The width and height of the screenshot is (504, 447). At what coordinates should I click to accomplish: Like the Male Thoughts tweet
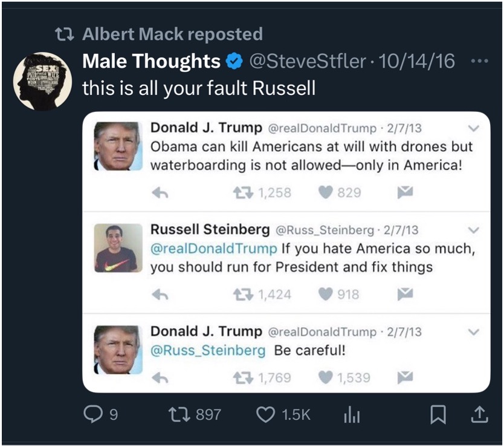[x=266, y=414]
